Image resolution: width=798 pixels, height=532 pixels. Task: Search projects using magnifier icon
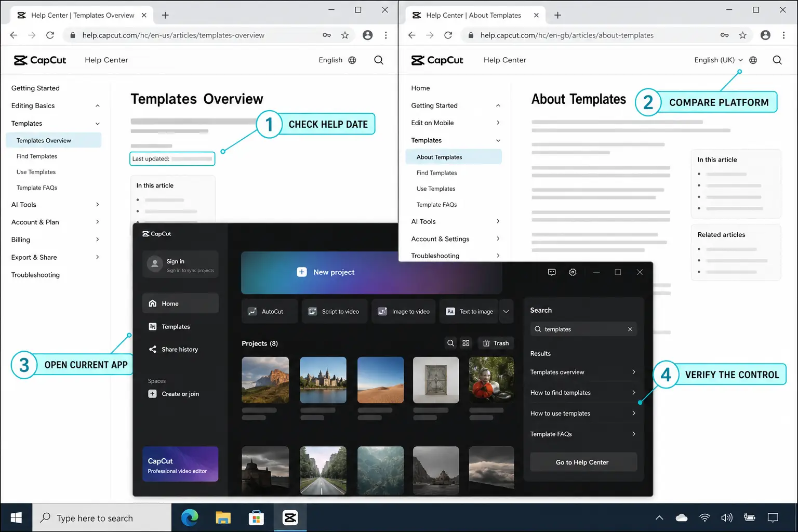click(450, 343)
